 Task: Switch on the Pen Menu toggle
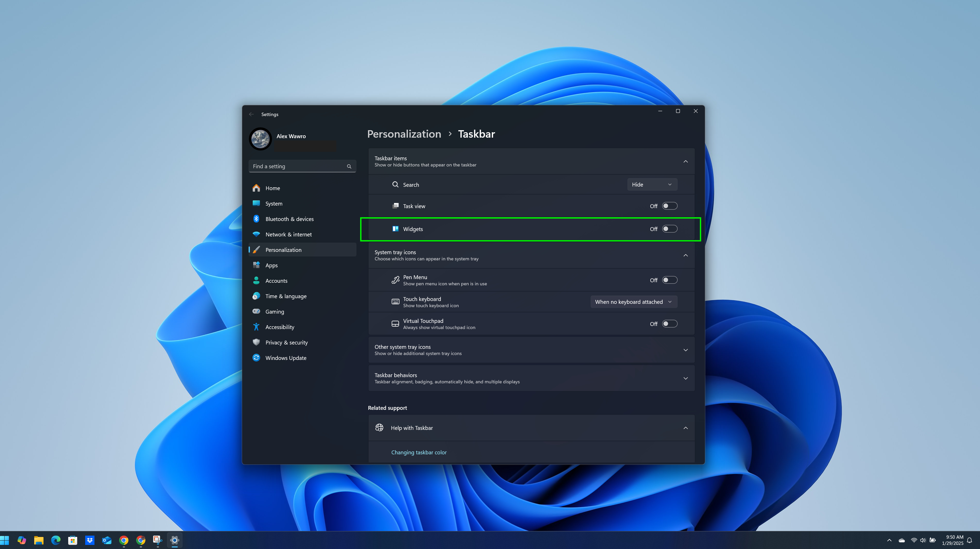pos(670,280)
